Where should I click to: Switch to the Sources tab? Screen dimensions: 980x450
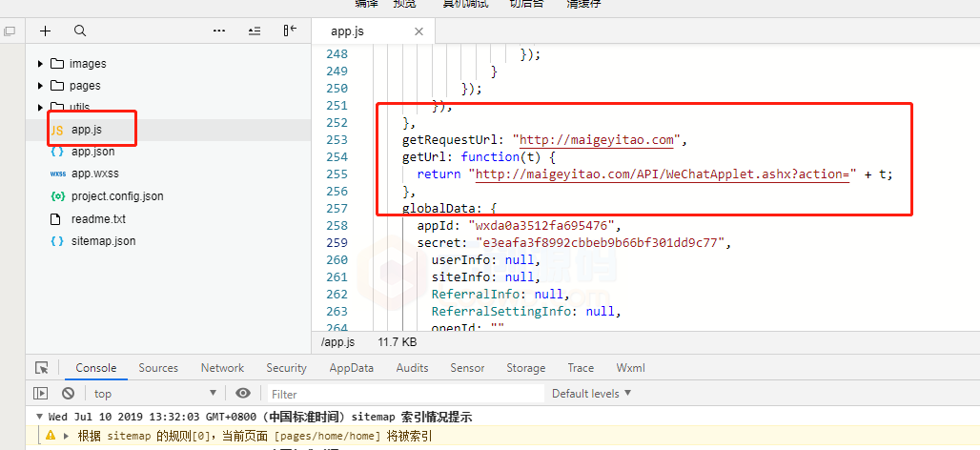pyautogui.click(x=158, y=368)
